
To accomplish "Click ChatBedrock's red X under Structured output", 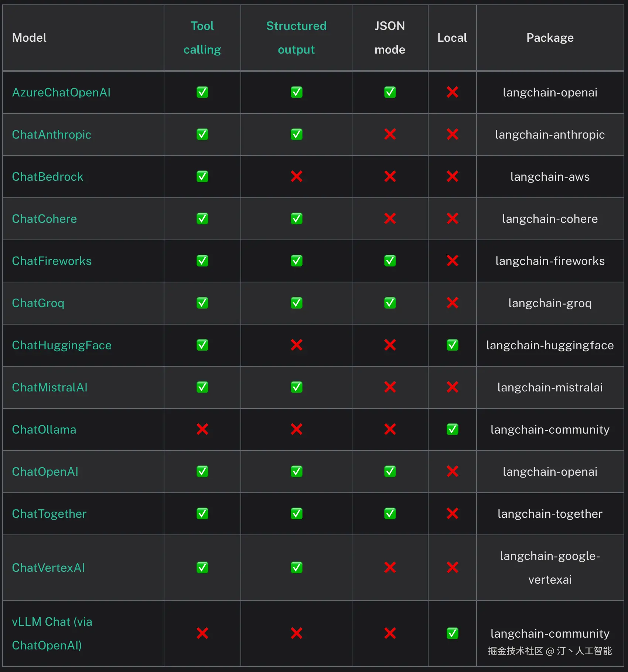I will [297, 177].
